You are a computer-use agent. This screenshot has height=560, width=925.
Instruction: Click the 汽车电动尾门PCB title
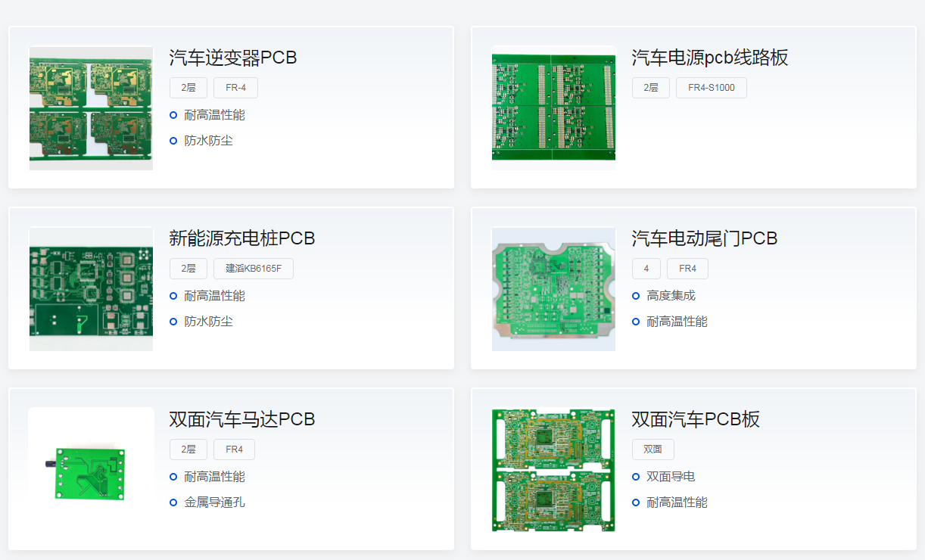tap(705, 238)
